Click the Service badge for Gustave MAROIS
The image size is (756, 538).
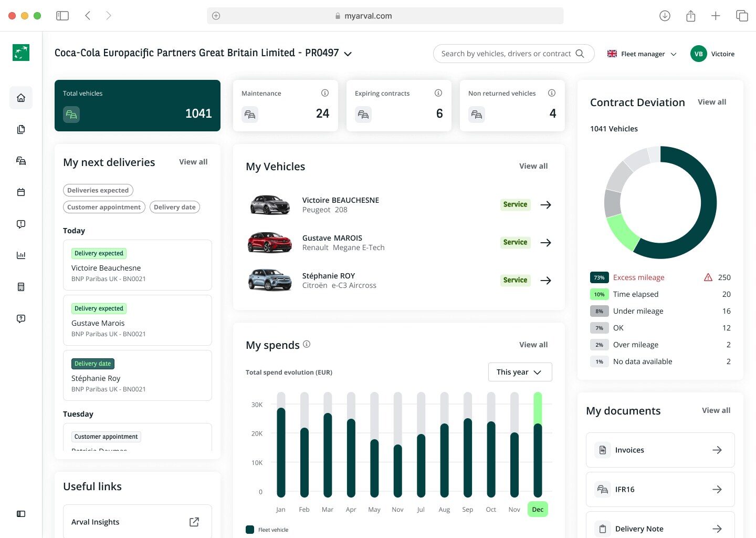click(515, 242)
